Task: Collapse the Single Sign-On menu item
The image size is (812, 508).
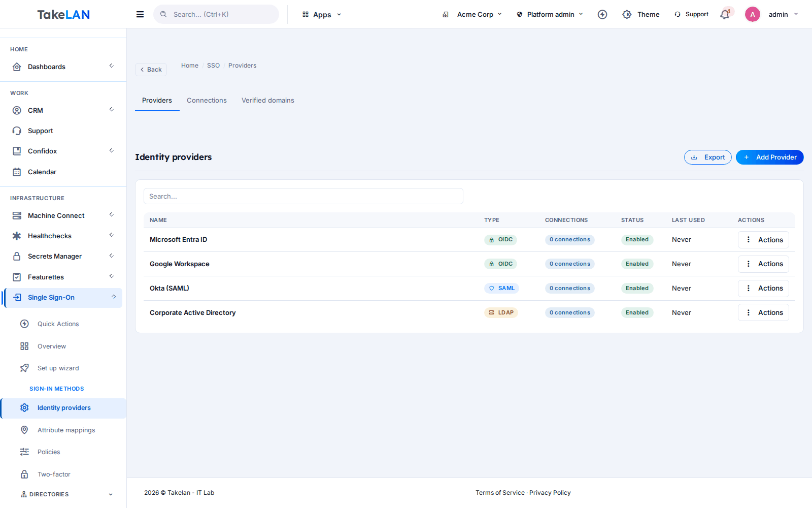Action: [x=63, y=297]
